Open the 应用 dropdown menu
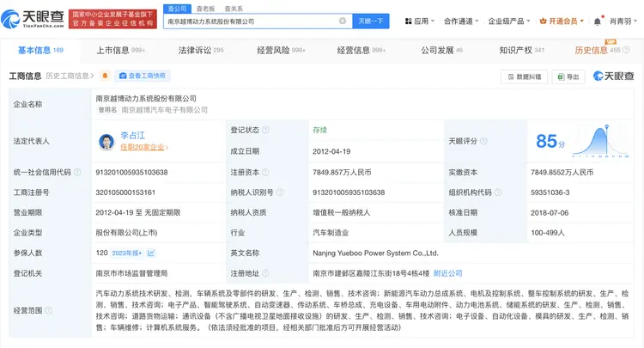644x348 pixels. point(420,21)
